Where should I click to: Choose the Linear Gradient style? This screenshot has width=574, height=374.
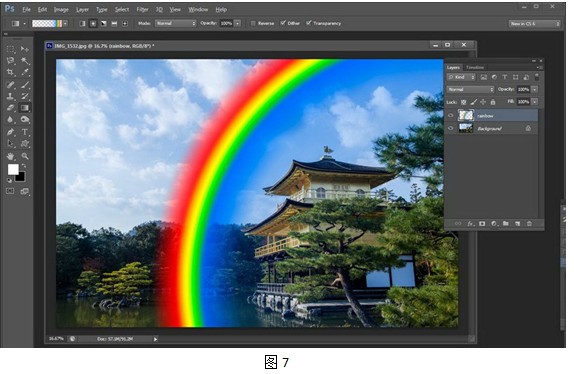point(82,23)
